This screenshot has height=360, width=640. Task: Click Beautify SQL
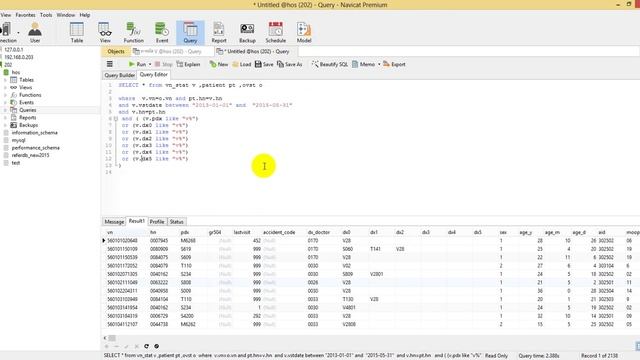(x=330, y=64)
